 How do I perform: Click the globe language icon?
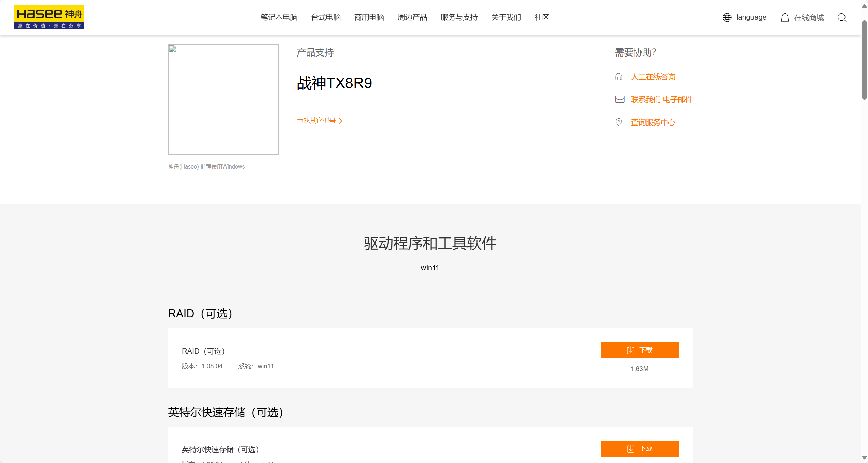727,17
